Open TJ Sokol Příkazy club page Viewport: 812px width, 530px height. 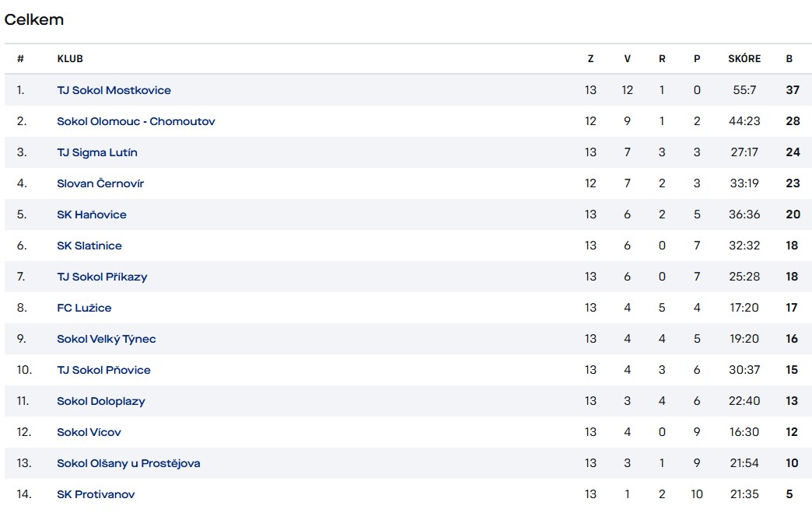click(102, 277)
